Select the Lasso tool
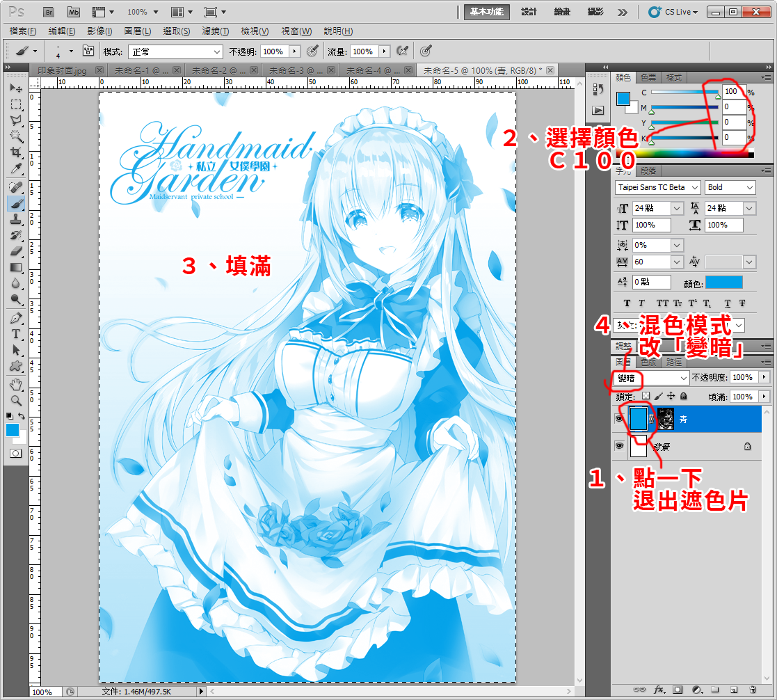The height and width of the screenshot is (700, 777). pyautogui.click(x=16, y=120)
